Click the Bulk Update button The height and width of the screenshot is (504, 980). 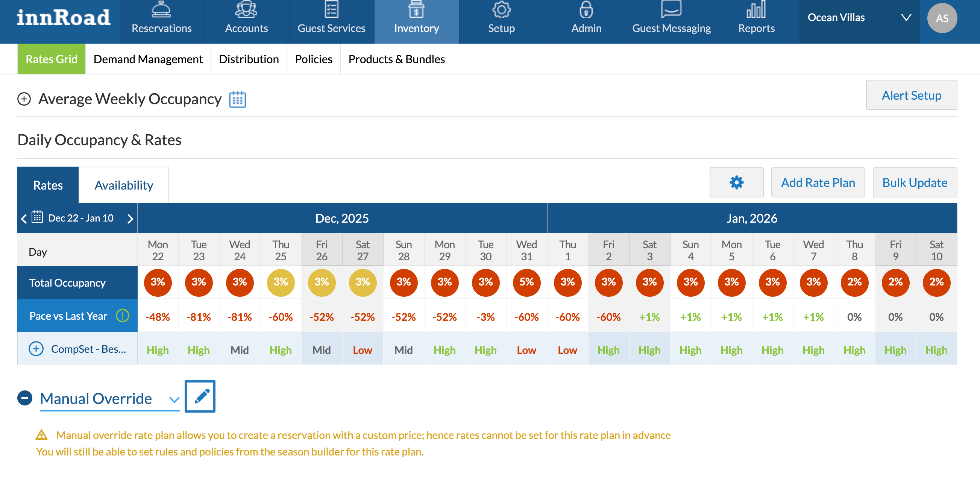(x=914, y=182)
